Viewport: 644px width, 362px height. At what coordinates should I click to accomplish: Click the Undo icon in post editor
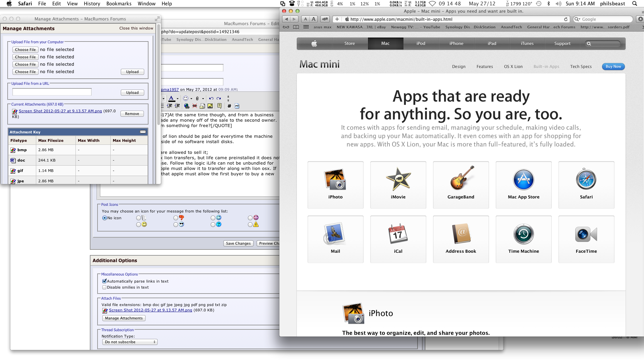point(211,99)
